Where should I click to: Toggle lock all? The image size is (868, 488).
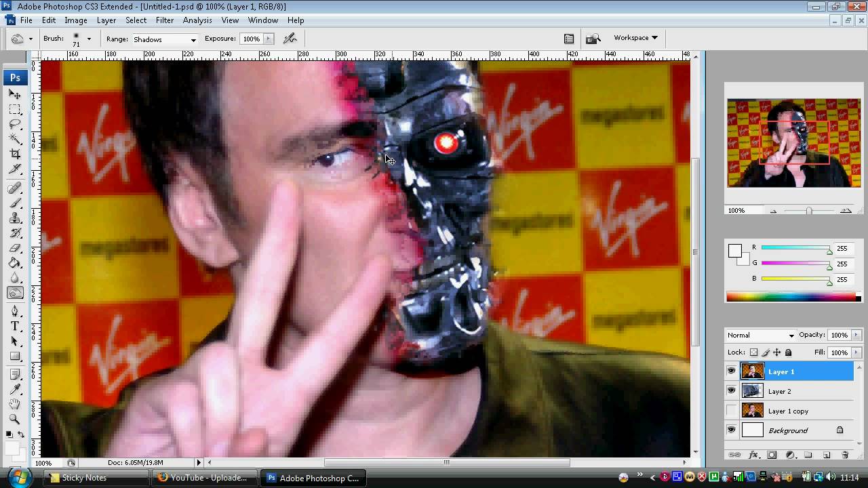pos(788,352)
